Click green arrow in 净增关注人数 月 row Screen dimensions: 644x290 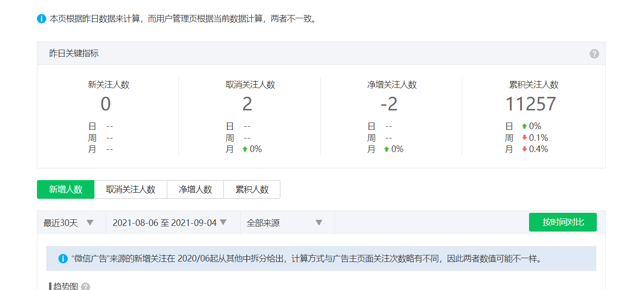click(x=386, y=149)
